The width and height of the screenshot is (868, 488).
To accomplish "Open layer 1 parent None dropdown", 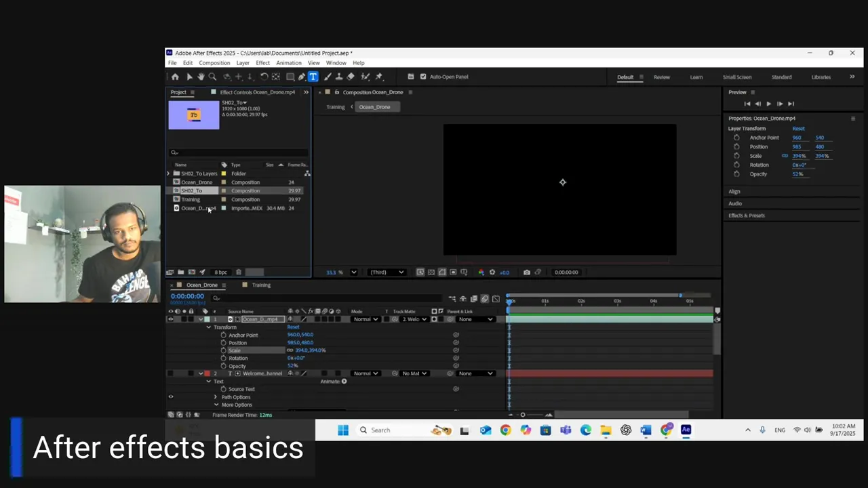I will [x=475, y=319].
